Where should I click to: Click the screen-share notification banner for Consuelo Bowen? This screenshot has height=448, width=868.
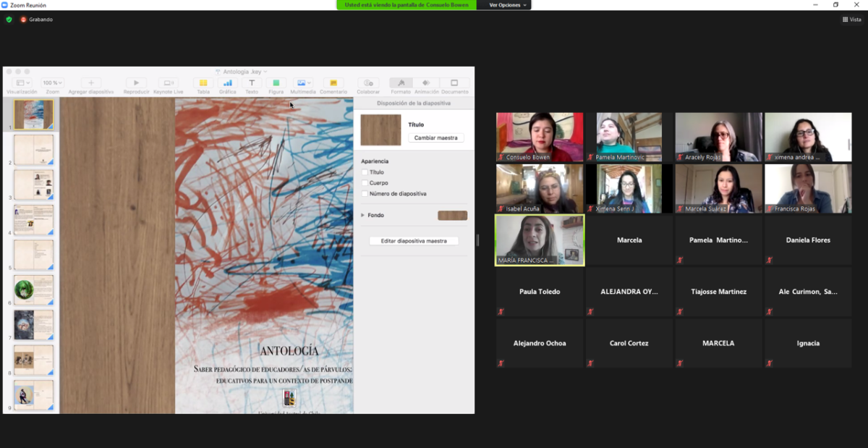tap(407, 5)
